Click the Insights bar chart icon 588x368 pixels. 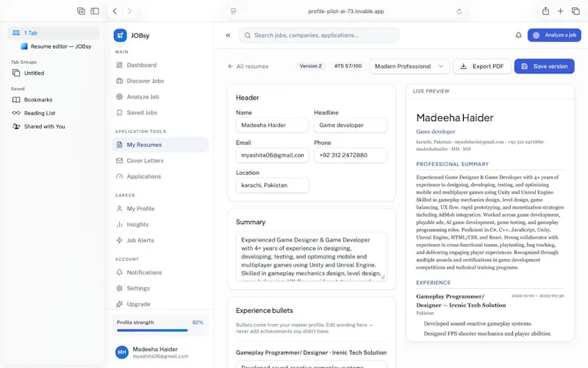point(119,225)
